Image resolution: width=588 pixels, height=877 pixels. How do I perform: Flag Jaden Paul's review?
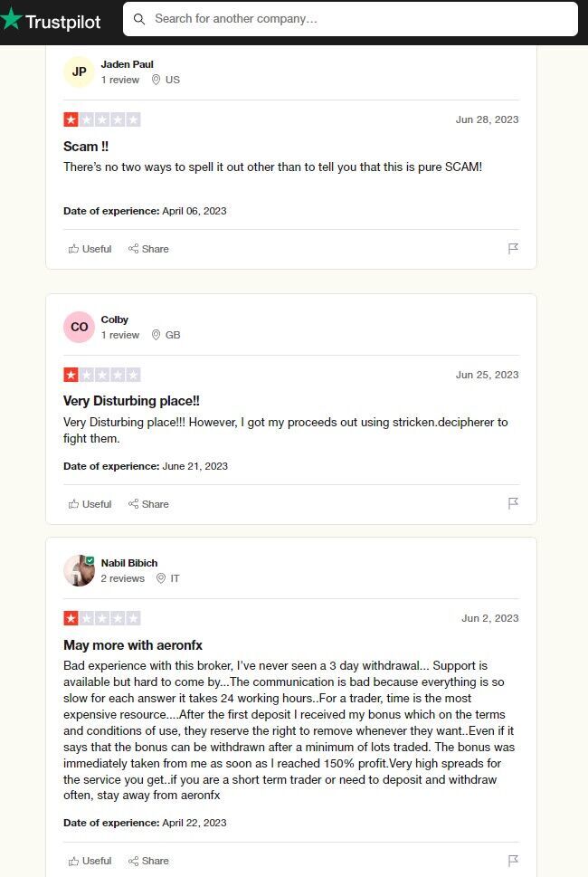513,248
